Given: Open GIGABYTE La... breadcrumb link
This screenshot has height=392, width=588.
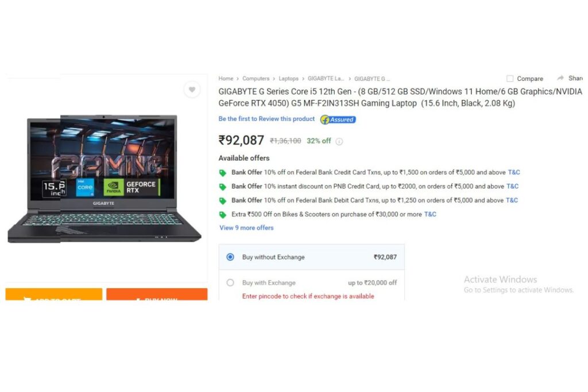Looking at the screenshot, I should (326, 78).
